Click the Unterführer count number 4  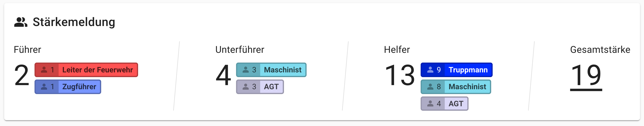pyautogui.click(x=223, y=75)
